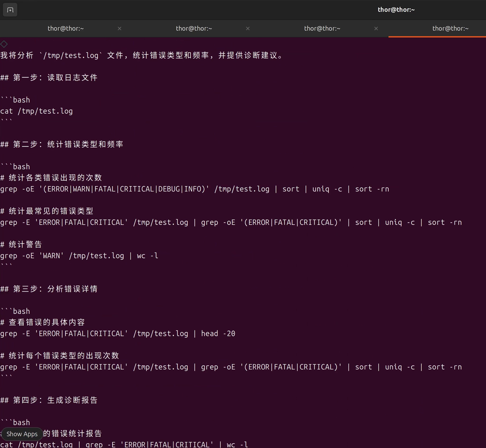
Task: Click the grep 'WARN' wc -l command
Action: point(79,255)
